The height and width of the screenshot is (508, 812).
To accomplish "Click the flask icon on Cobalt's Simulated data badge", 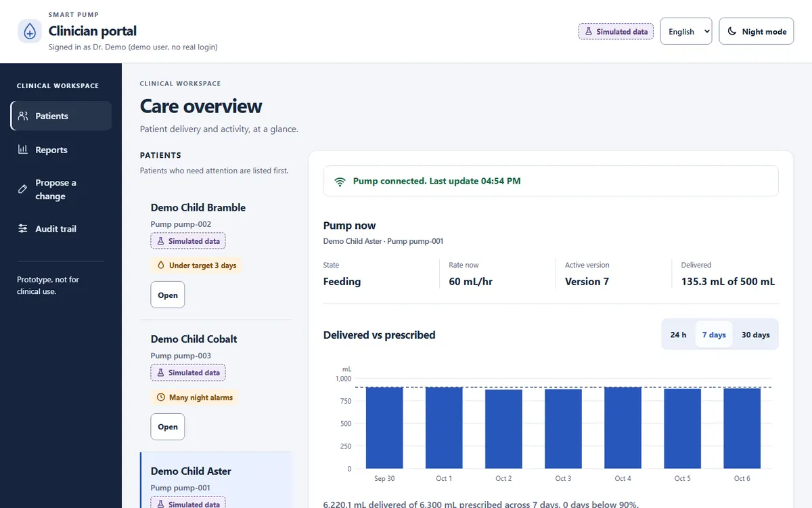I will (160, 373).
